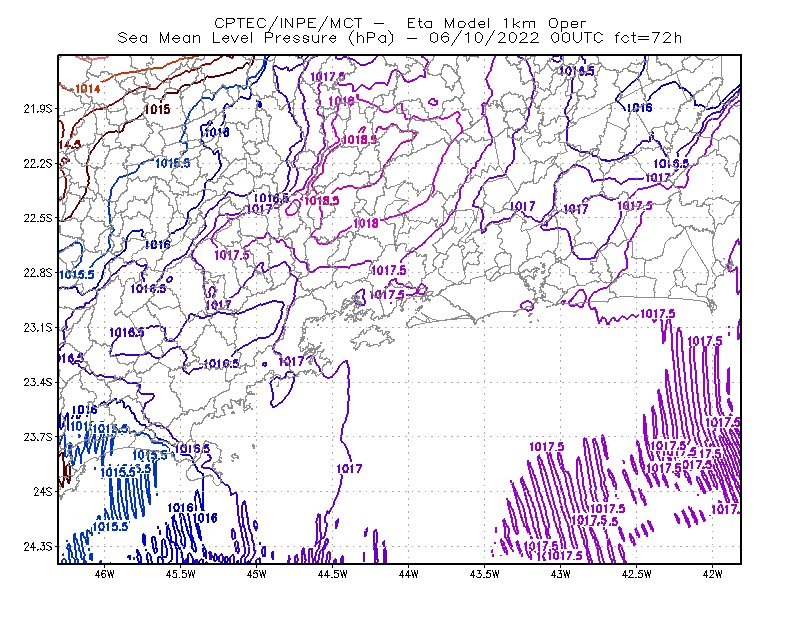Click the fct=72h forecast label
This screenshot has width=800, height=618.
[x=648, y=38]
